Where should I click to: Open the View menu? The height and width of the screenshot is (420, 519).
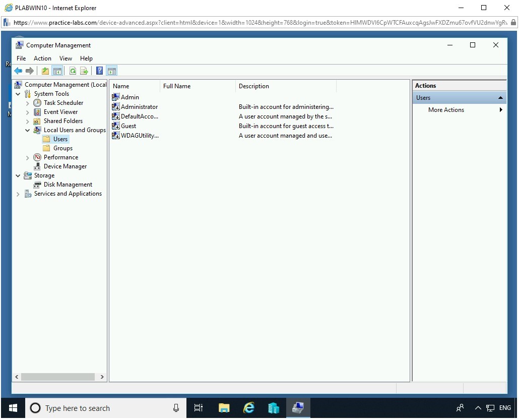[x=66, y=58]
